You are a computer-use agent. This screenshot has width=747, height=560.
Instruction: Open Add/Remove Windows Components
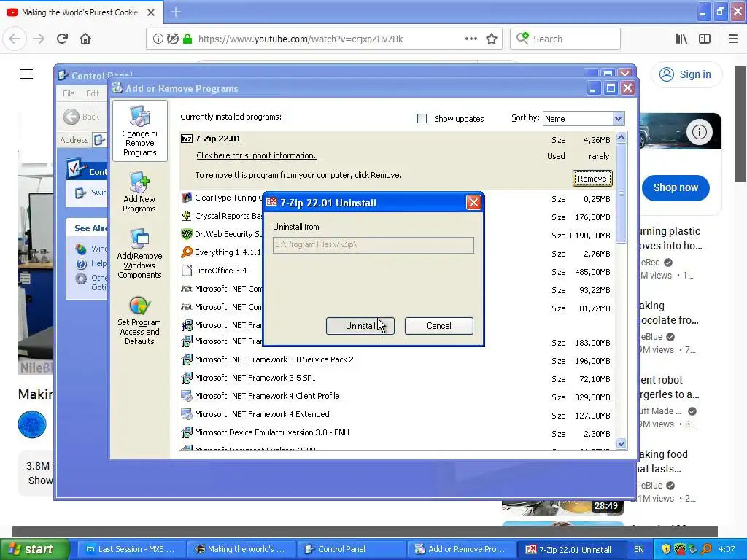click(x=139, y=253)
